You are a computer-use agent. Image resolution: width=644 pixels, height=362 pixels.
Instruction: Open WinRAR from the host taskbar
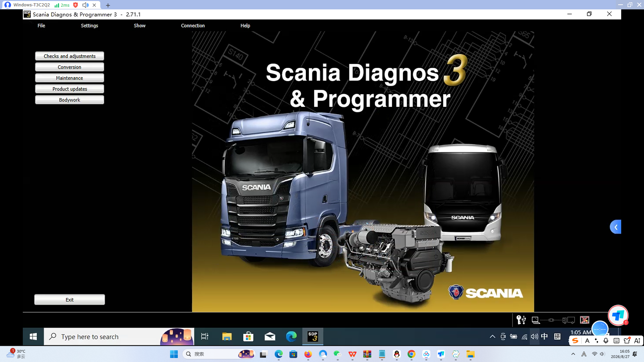pos(367,354)
